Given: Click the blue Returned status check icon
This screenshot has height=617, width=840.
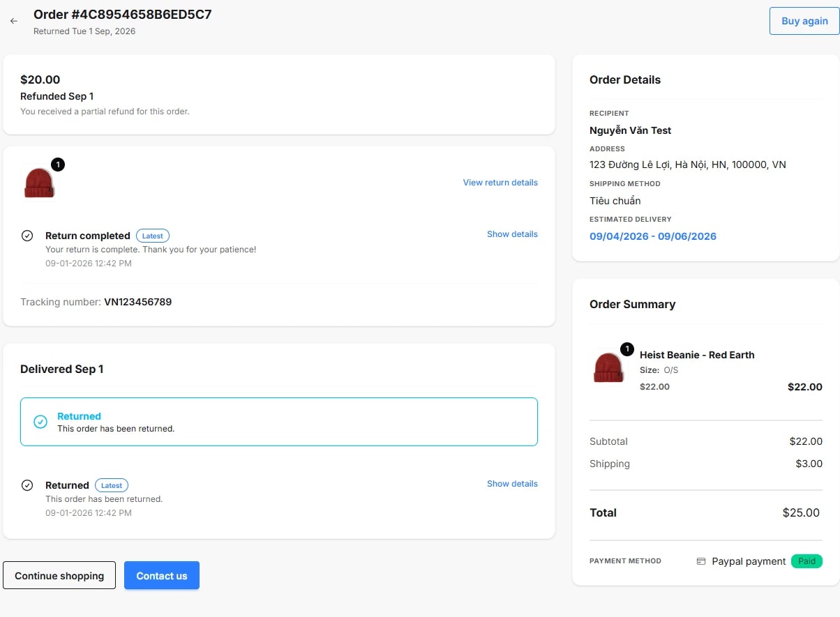Looking at the screenshot, I should 40,422.
